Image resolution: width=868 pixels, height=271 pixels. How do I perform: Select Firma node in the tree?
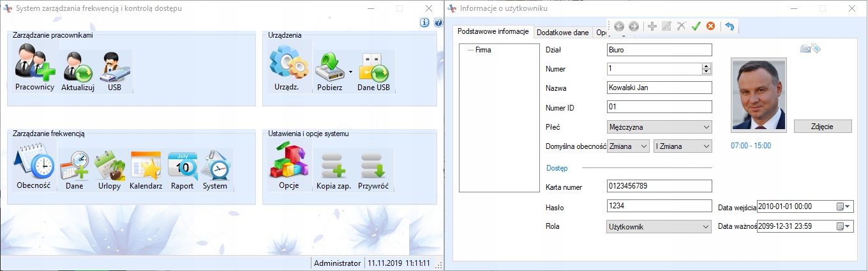coord(483,49)
